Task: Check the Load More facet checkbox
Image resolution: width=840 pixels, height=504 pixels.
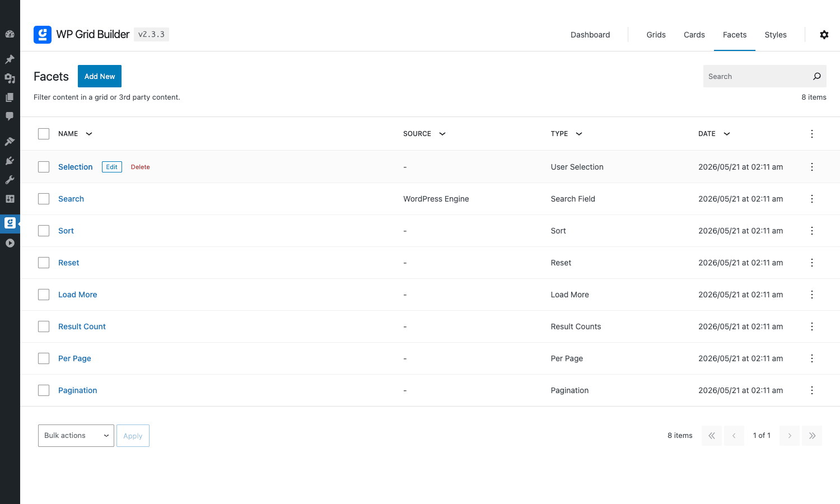Action: 44,295
